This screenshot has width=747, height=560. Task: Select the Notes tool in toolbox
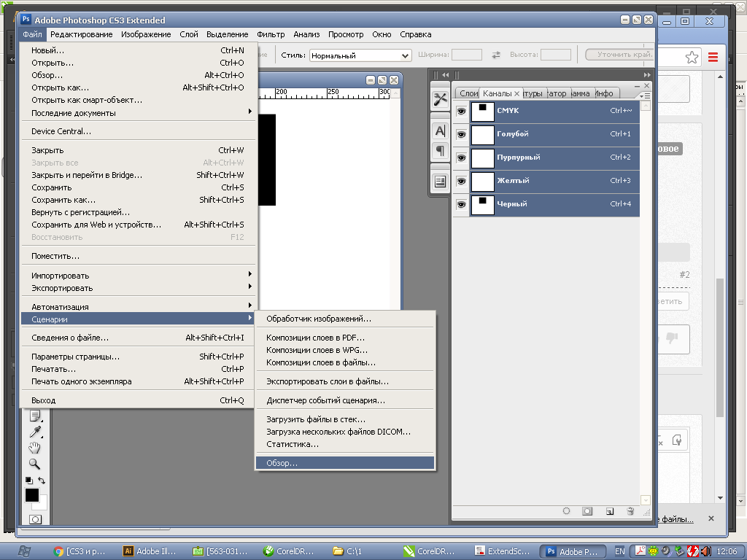35,416
